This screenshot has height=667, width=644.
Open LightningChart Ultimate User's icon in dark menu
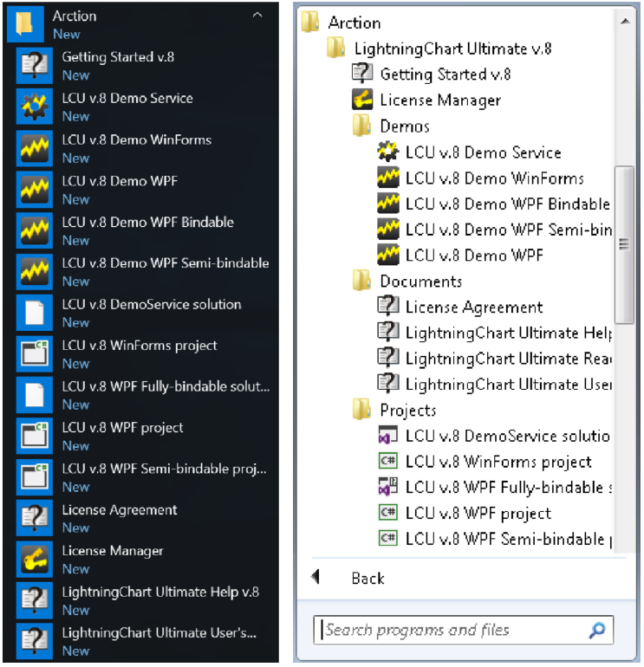coord(35,642)
